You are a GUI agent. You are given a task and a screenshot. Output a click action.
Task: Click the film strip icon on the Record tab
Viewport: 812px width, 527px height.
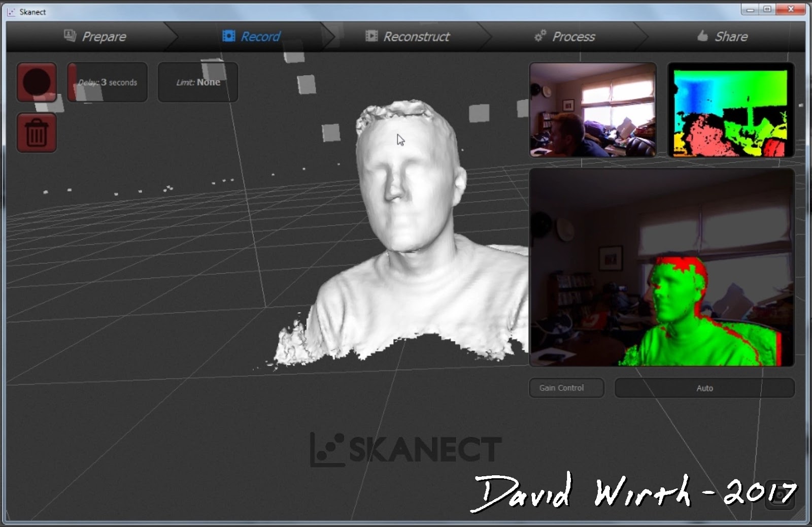click(x=228, y=36)
